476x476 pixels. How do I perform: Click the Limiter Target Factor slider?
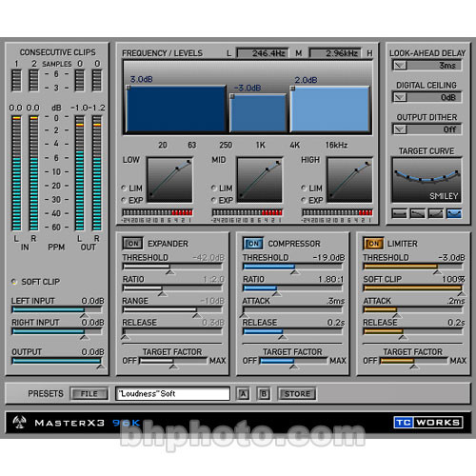tap(414, 361)
